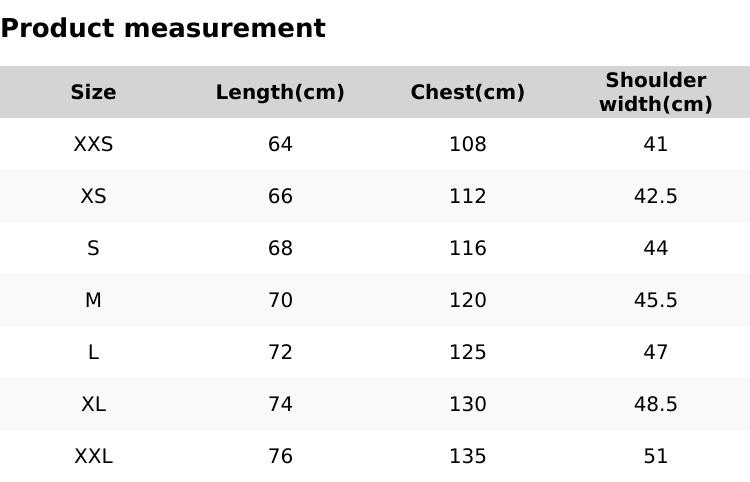Select the chest value 120

tap(467, 300)
